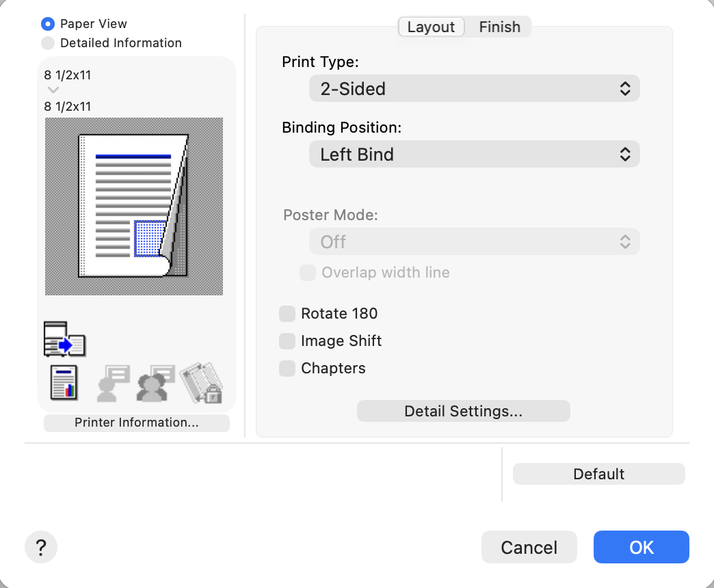The width and height of the screenshot is (714, 588).
Task: Click the single user authentication icon
Action: coord(114,383)
